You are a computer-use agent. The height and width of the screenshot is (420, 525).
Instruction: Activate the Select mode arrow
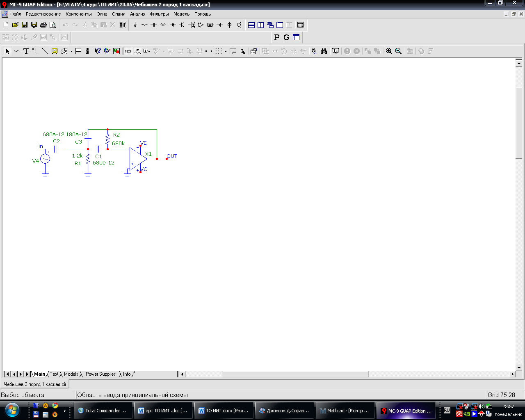(x=7, y=51)
